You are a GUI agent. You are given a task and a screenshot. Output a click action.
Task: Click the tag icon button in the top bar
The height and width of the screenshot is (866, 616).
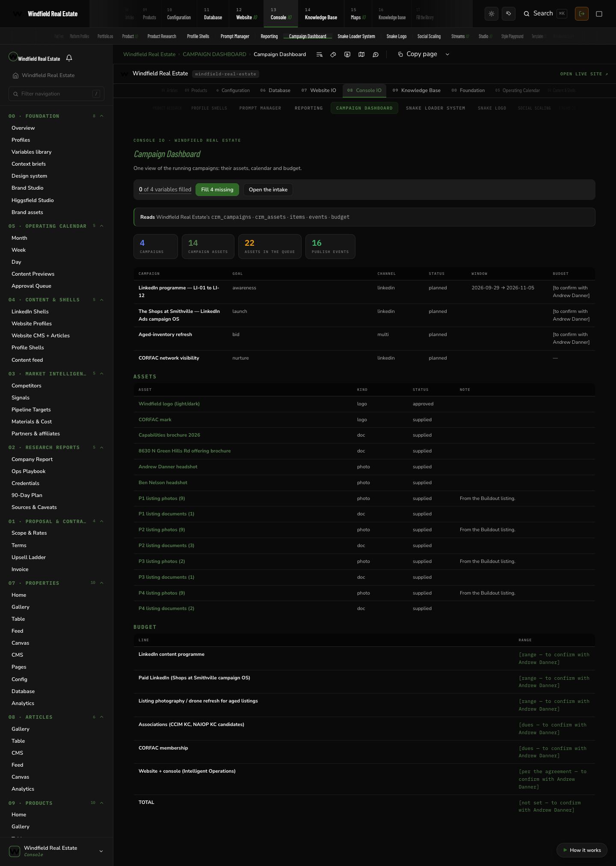point(509,14)
